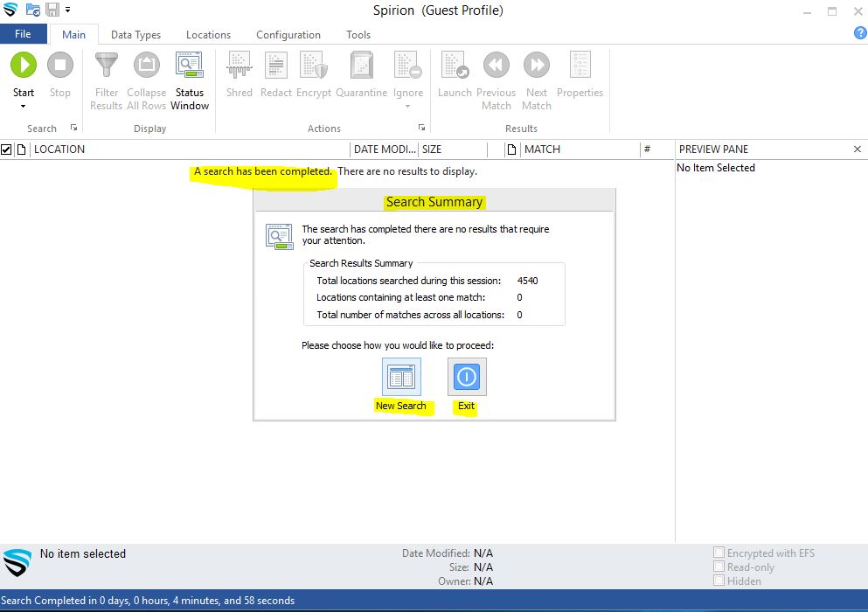The image size is (868, 612).
Task: Open the File menu
Action: (23, 34)
